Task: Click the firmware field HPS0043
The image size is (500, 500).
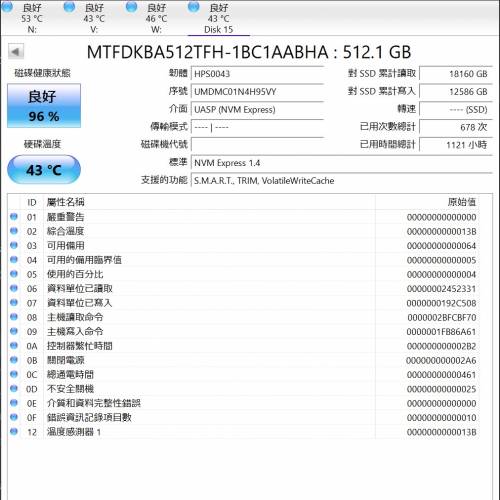Action: pos(257,74)
